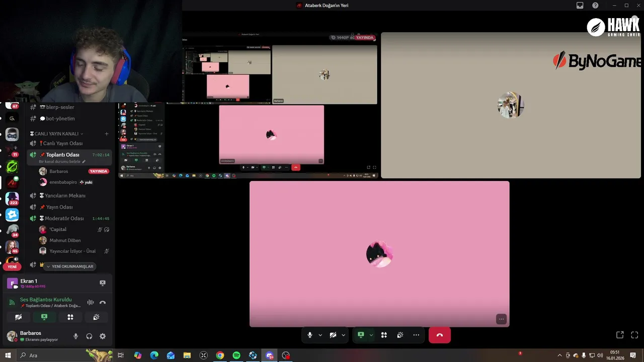Viewport: 644px width, 362px height.
Task: Pop out the call window
Action: 620,335
